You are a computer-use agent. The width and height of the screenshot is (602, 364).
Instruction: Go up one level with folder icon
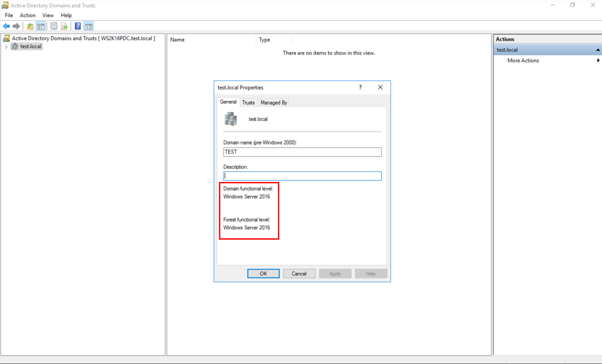point(30,26)
